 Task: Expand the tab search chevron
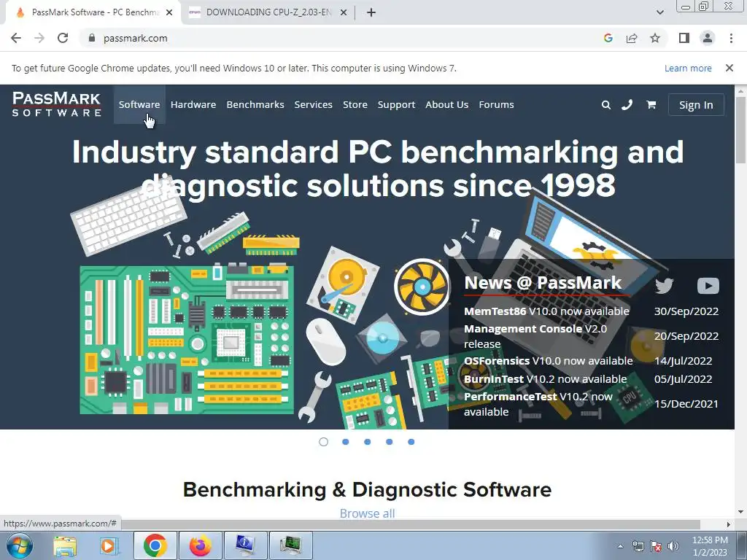click(659, 12)
